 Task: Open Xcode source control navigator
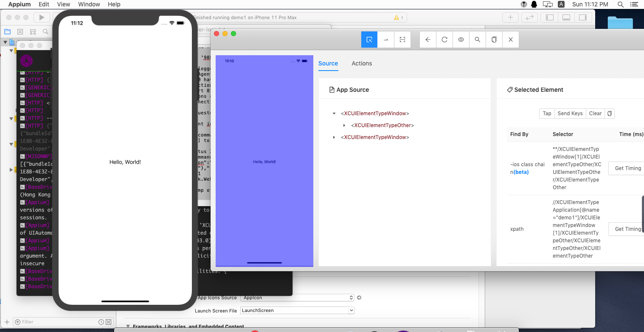pos(20,31)
